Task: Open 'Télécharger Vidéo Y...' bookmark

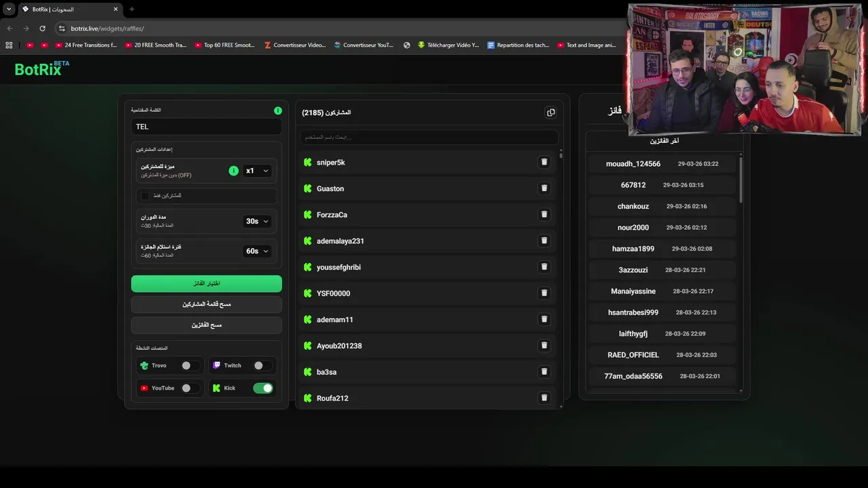Action: 448,45
